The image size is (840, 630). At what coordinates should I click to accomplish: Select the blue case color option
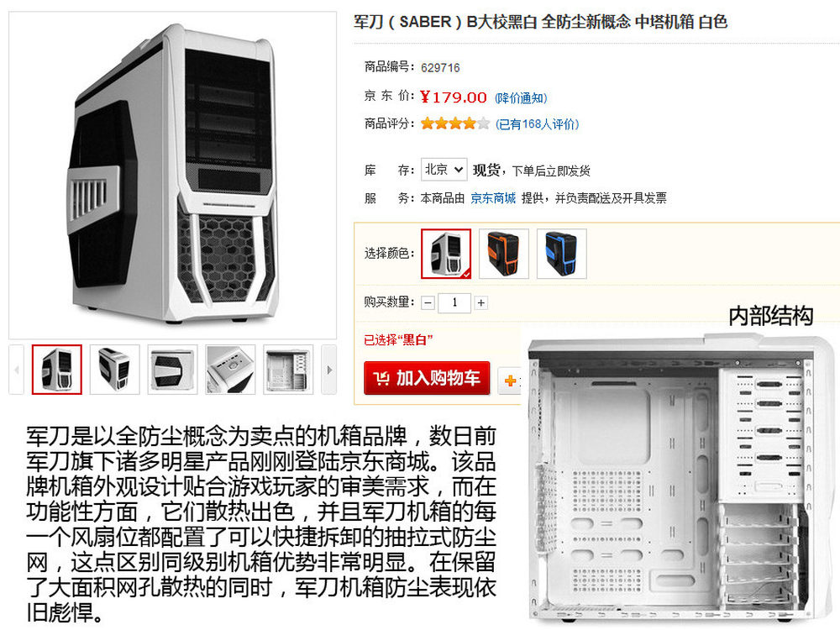(561, 254)
